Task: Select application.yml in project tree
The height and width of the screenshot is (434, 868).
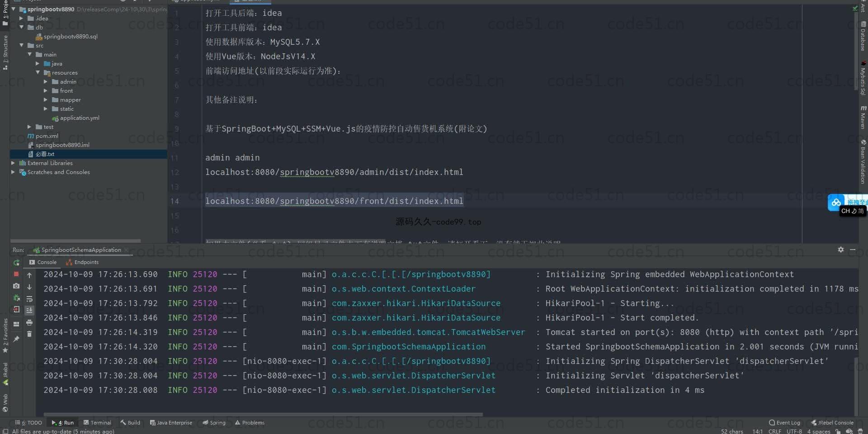Action: pyautogui.click(x=75, y=118)
